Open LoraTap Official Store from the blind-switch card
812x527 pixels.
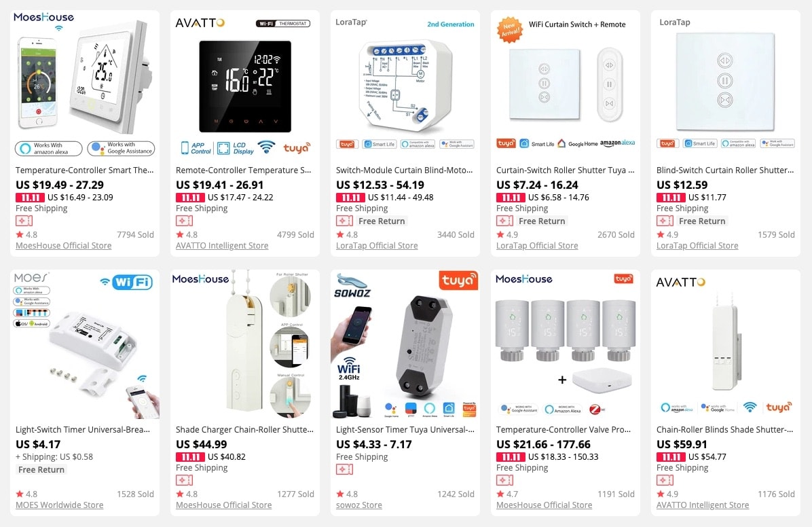point(697,245)
